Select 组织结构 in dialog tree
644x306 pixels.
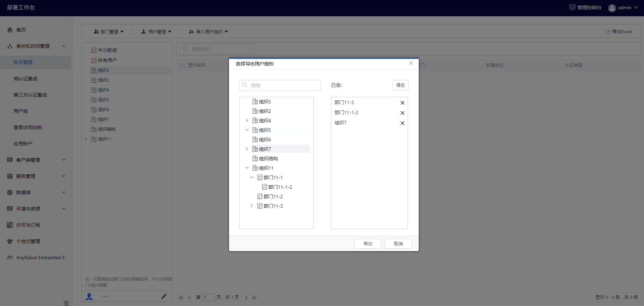tap(268, 159)
